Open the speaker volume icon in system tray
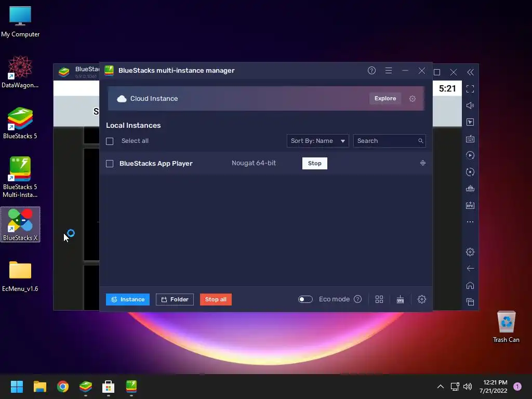 [x=468, y=387]
